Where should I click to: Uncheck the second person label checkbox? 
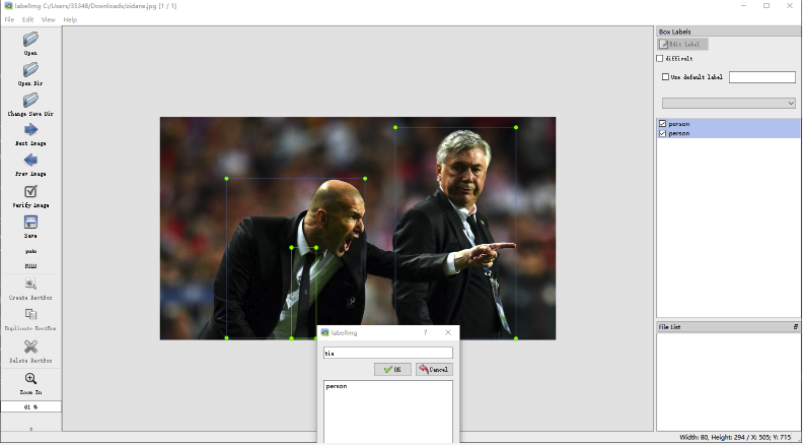[x=662, y=133]
